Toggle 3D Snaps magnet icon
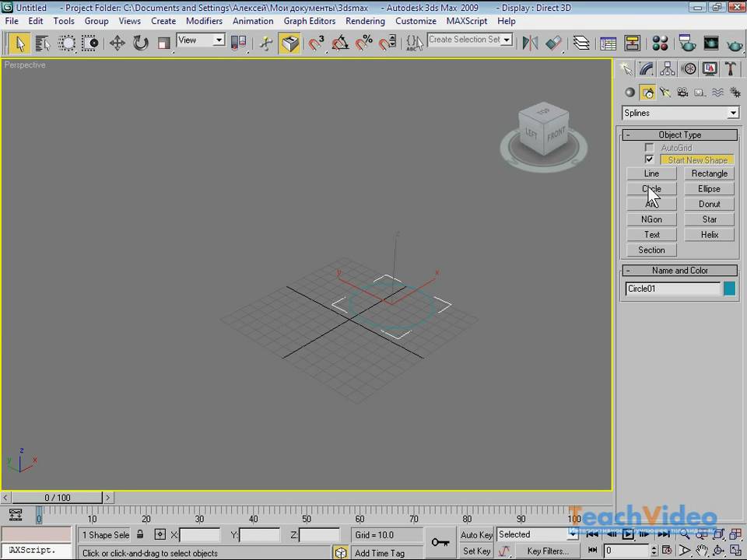 coord(316,44)
